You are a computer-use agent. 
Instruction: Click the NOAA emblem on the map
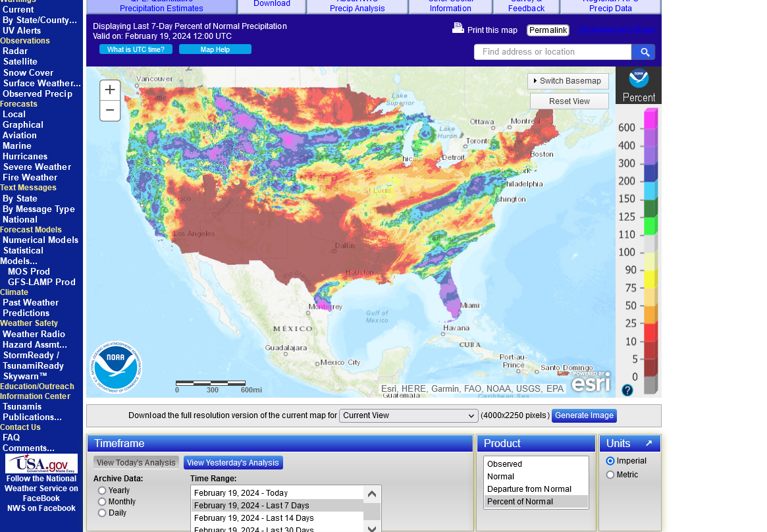coord(116,367)
